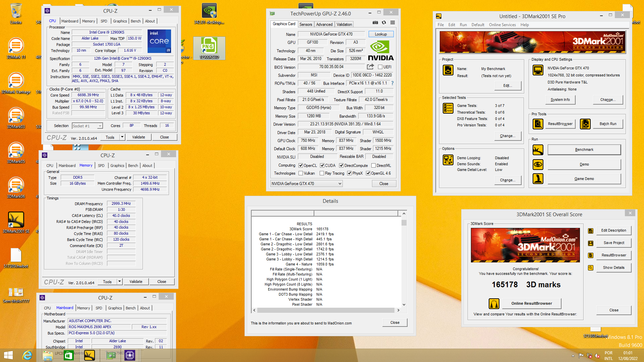Click the System Info button
The image size is (644, 362).
[560, 100]
